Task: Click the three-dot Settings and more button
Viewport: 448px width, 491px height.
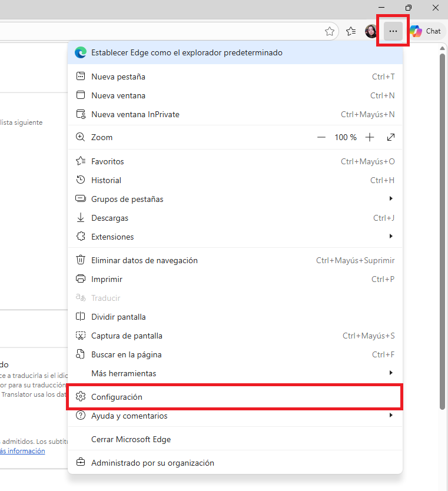Action: (393, 31)
